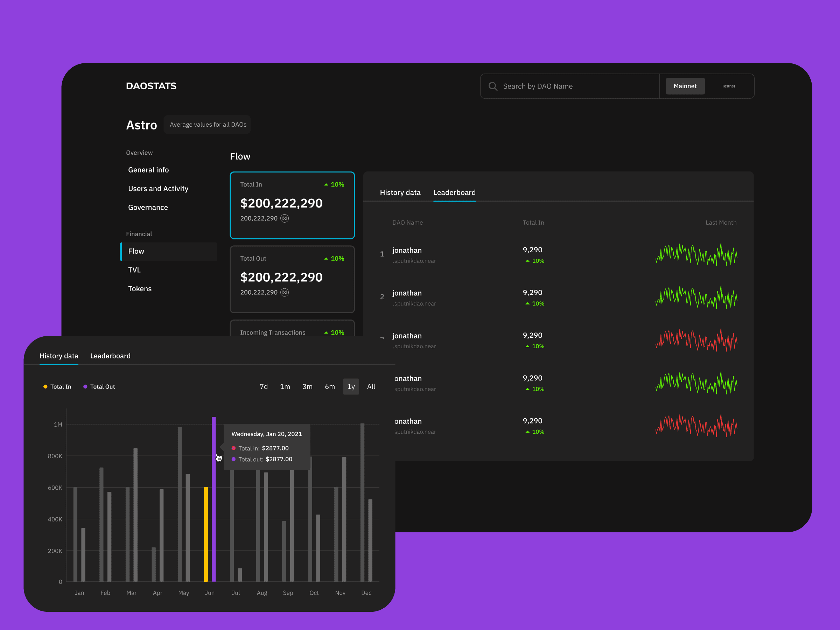Choose the All time range

[x=371, y=387]
